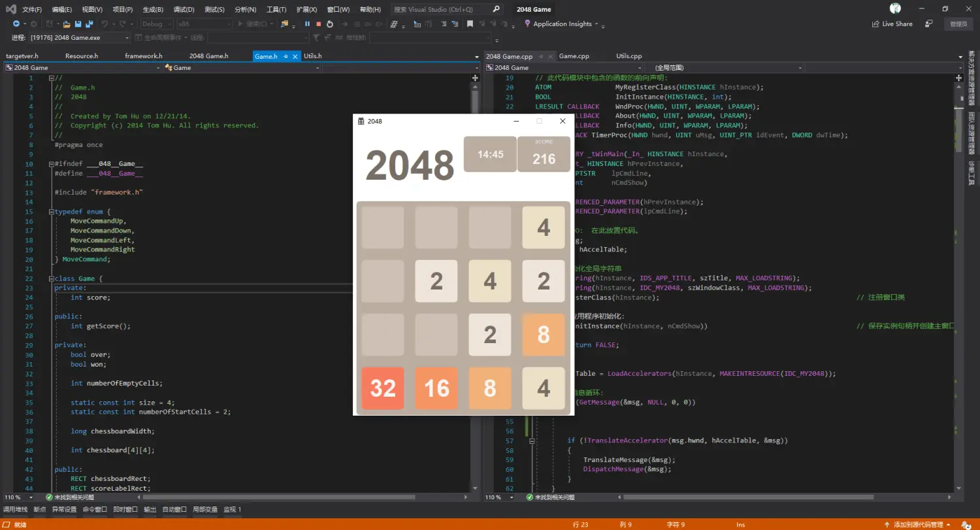The width and height of the screenshot is (980, 530).
Task: Open the process dropdown showing 2048 Game.exe
Action: coord(79,38)
